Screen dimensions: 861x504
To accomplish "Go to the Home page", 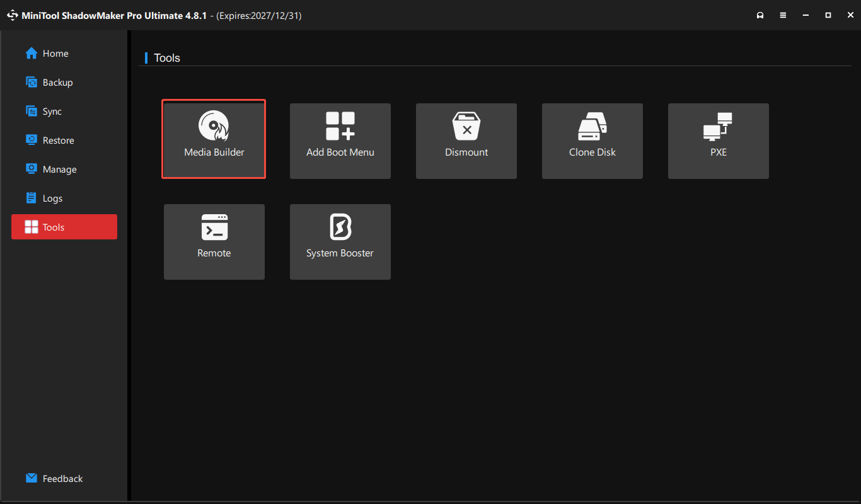I will click(64, 54).
